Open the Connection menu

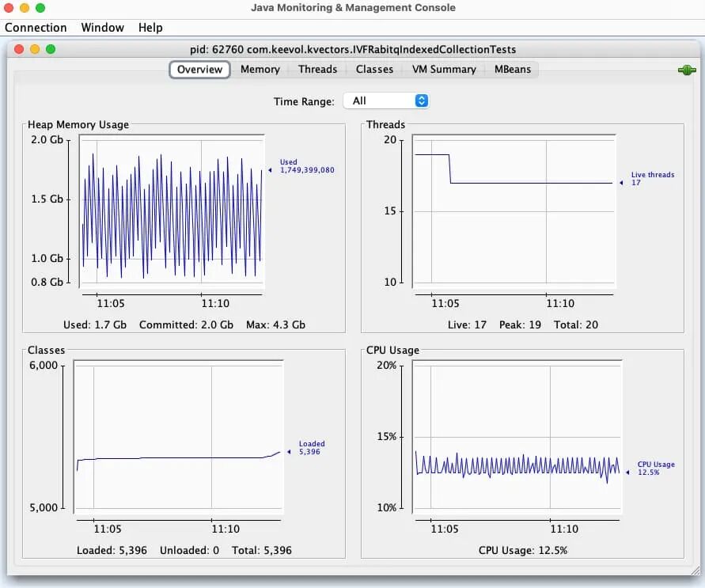tap(36, 28)
